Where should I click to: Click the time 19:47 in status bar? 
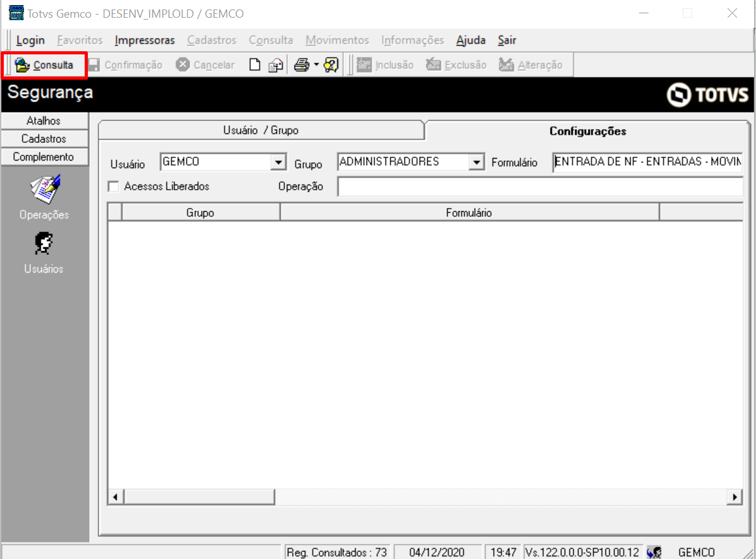pos(503,552)
